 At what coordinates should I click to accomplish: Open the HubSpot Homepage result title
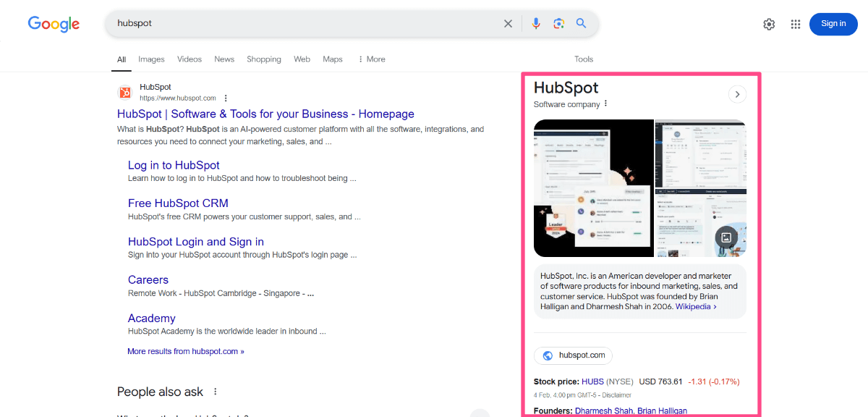click(x=265, y=114)
